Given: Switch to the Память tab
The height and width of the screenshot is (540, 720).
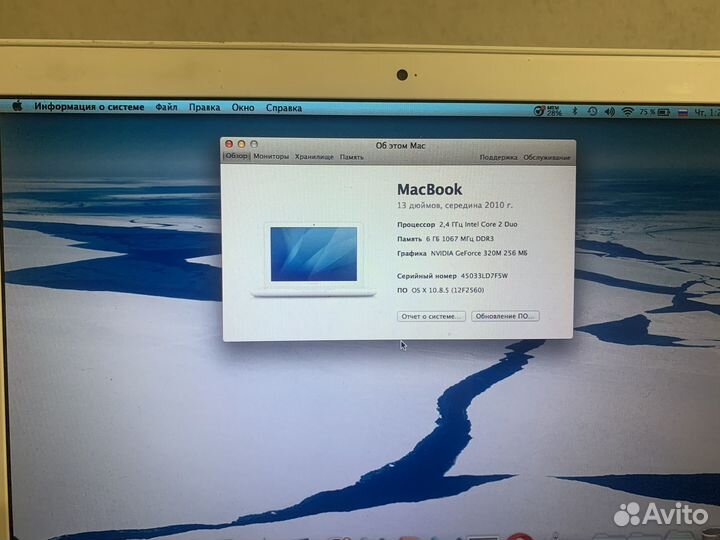Looking at the screenshot, I should coord(351,157).
